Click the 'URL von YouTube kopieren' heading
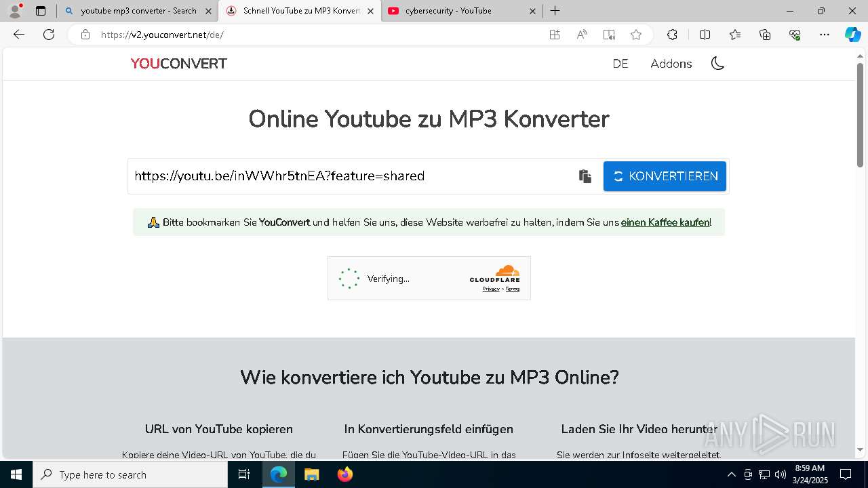The image size is (868, 488). point(219,429)
